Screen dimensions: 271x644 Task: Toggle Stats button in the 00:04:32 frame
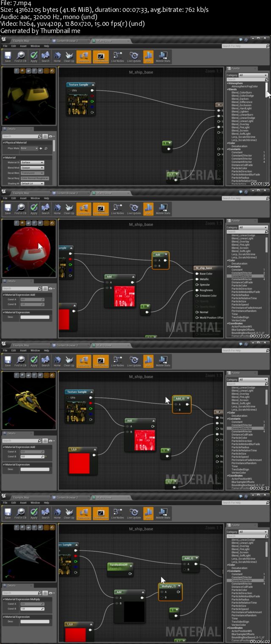click(148, 361)
